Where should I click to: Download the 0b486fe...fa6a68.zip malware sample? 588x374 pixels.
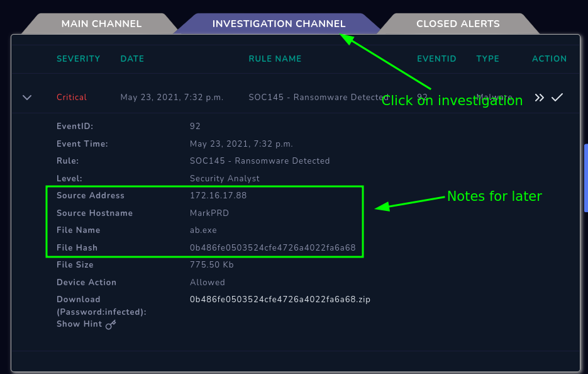coord(280,300)
